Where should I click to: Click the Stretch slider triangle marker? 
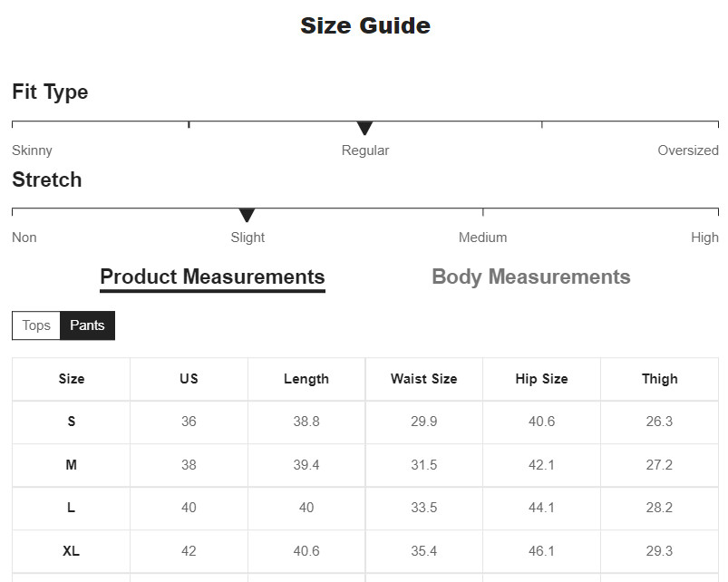(247, 215)
